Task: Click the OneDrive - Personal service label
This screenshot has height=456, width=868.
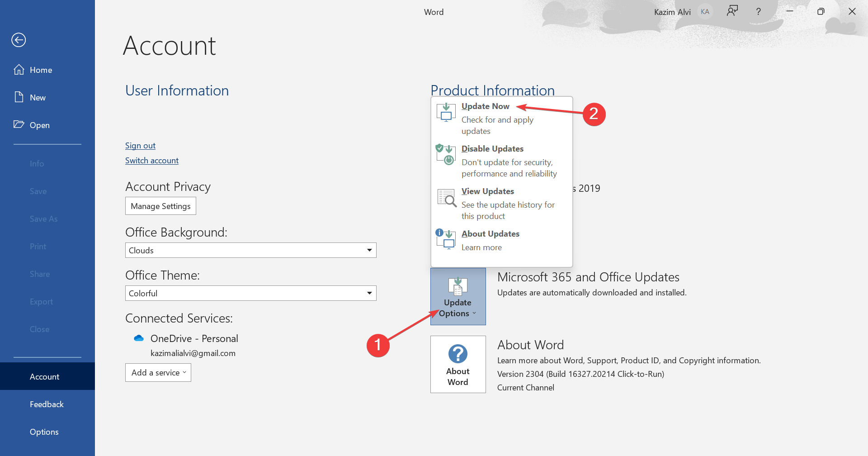Action: pos(194,338)
